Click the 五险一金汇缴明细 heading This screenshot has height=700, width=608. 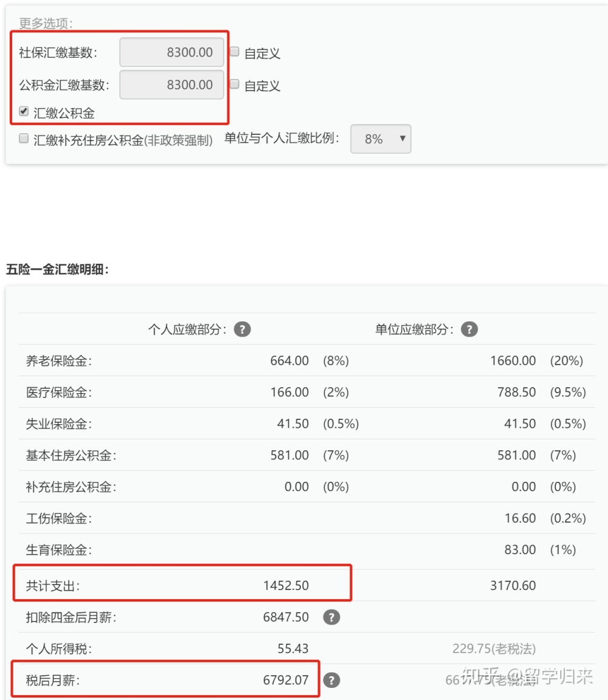pyautogui.click(x=57, y=269)
